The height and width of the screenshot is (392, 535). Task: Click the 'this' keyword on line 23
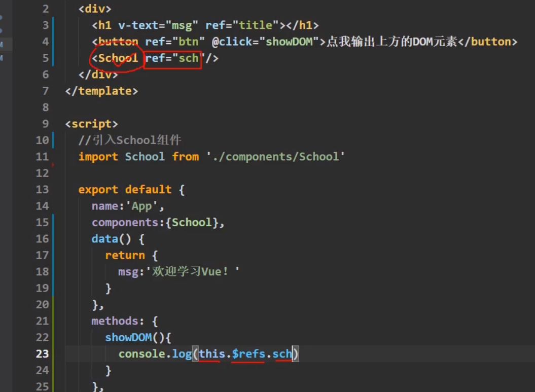click(x=211, y=354)
